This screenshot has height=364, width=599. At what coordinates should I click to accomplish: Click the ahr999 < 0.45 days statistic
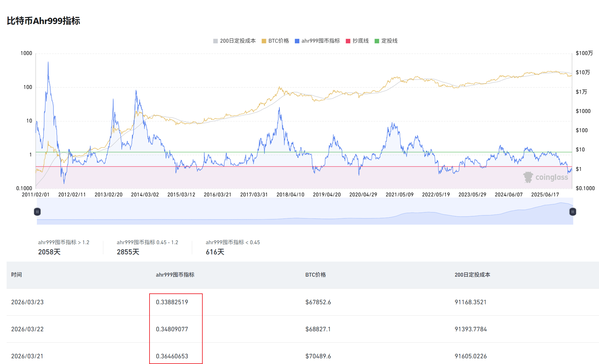(x=215, y=252)
